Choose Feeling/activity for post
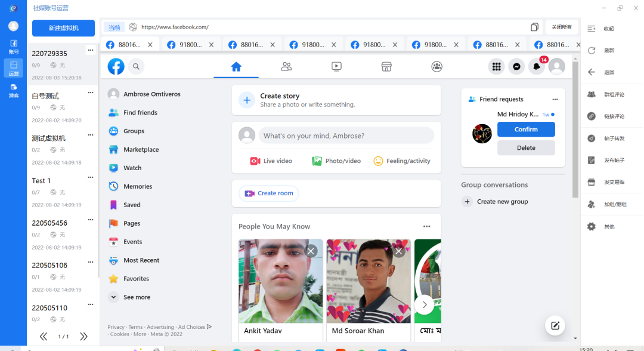 click(x=402, y=161)
